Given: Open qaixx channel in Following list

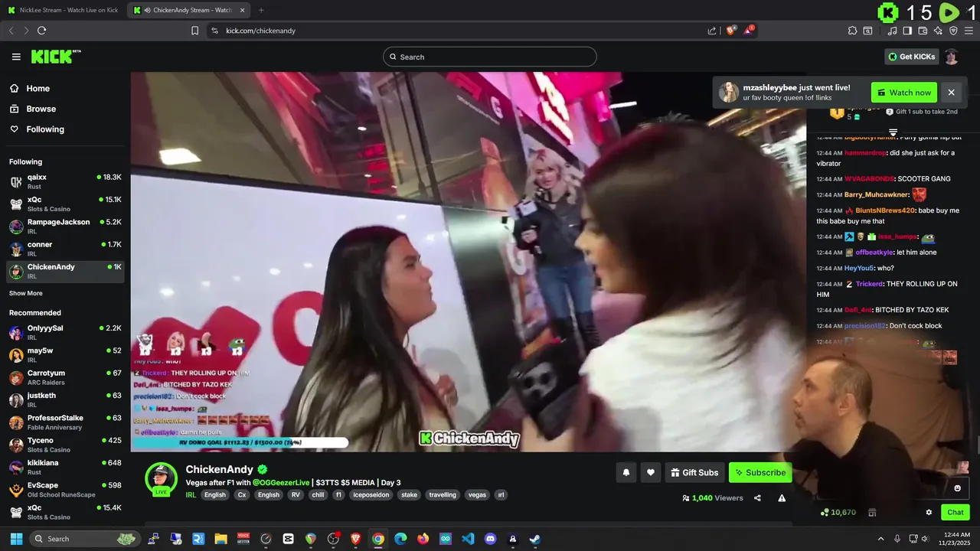Looking at the screenshot, I should [x=65, y=181].
